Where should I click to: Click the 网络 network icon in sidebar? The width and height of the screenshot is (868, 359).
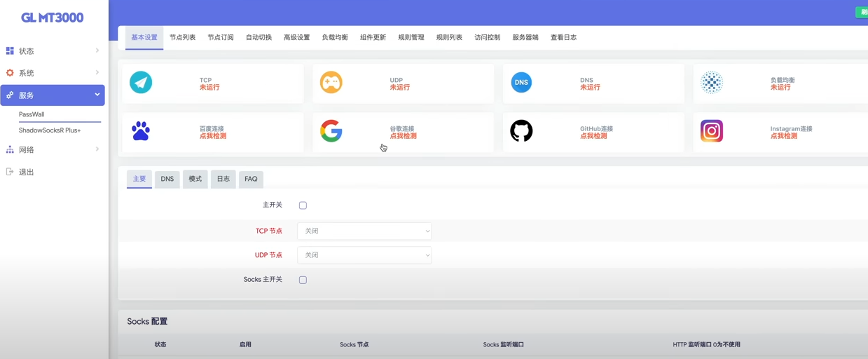coord(10,150)
